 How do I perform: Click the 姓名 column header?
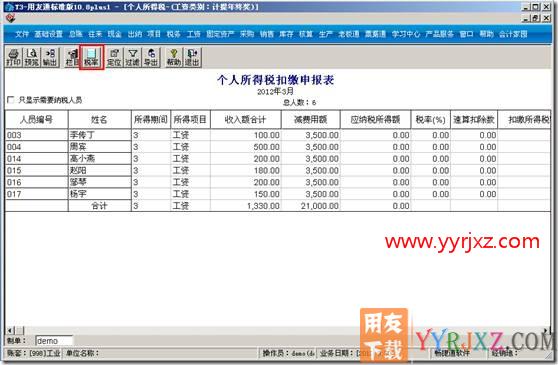click(100, 120)
